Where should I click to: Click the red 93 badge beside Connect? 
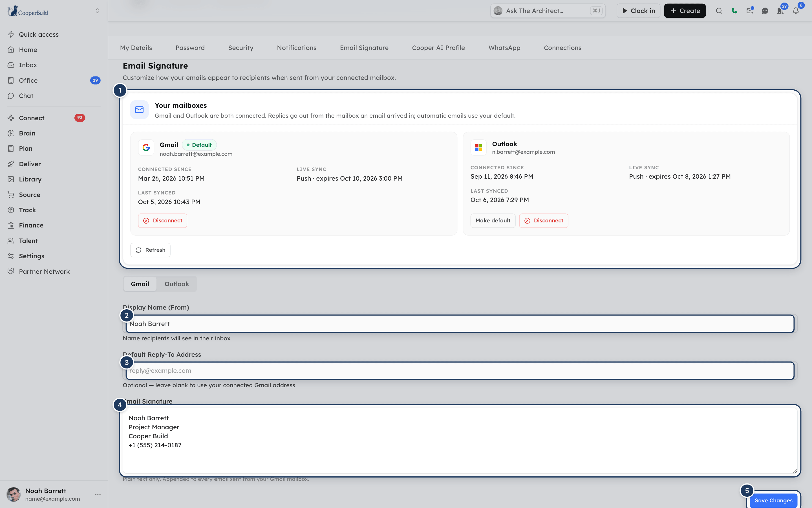click(x=80, y=118)
